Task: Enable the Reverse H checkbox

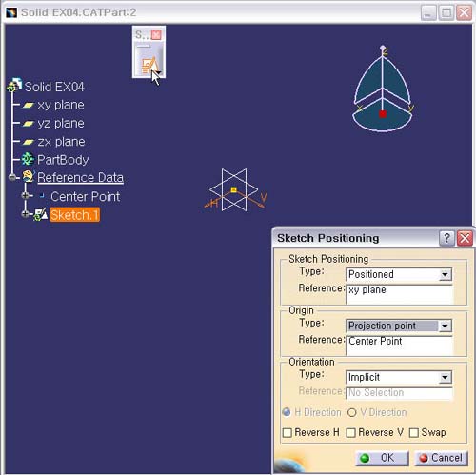Action: (x=288, y=433)
